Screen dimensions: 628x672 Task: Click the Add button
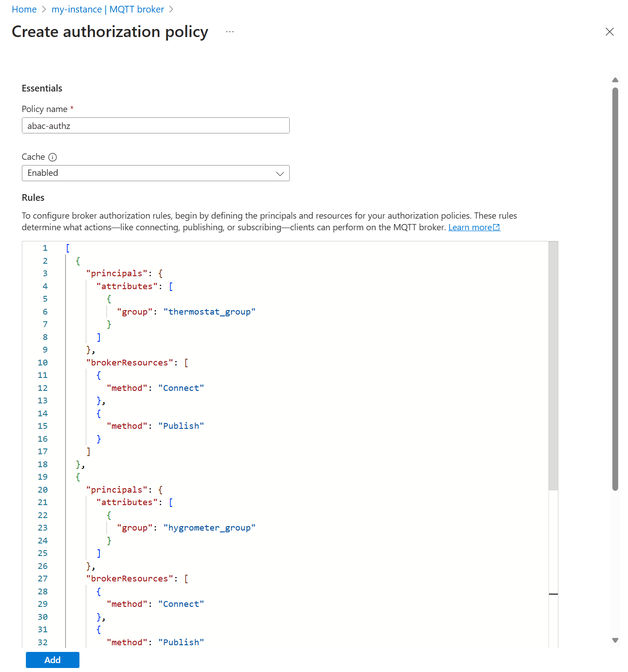[x=52, y=660]
